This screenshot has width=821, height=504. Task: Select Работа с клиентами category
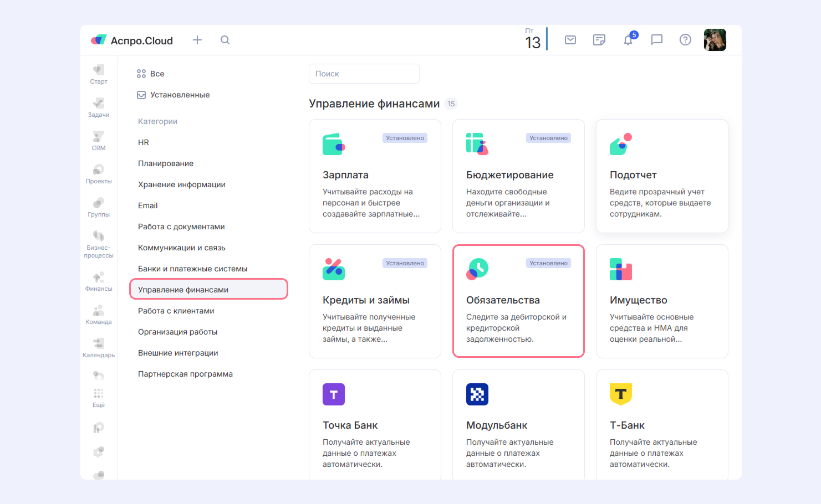pos(176,311)
